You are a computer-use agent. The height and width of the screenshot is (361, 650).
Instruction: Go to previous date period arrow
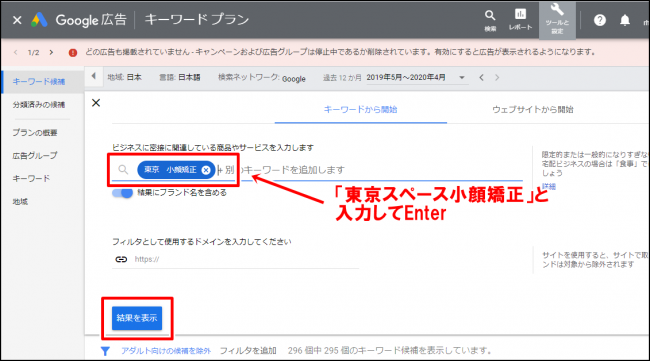[x=481, y=78]
